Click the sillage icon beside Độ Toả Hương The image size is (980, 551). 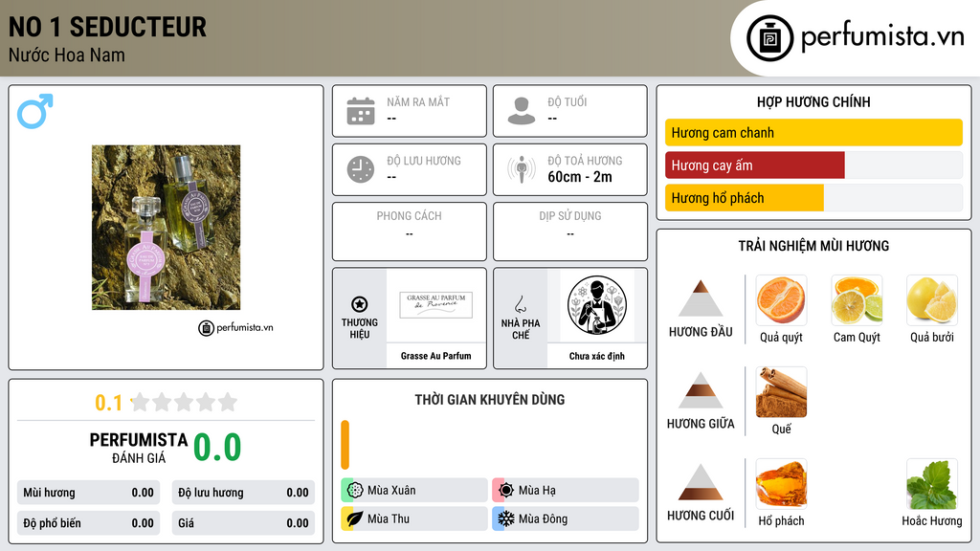[522, 169]
